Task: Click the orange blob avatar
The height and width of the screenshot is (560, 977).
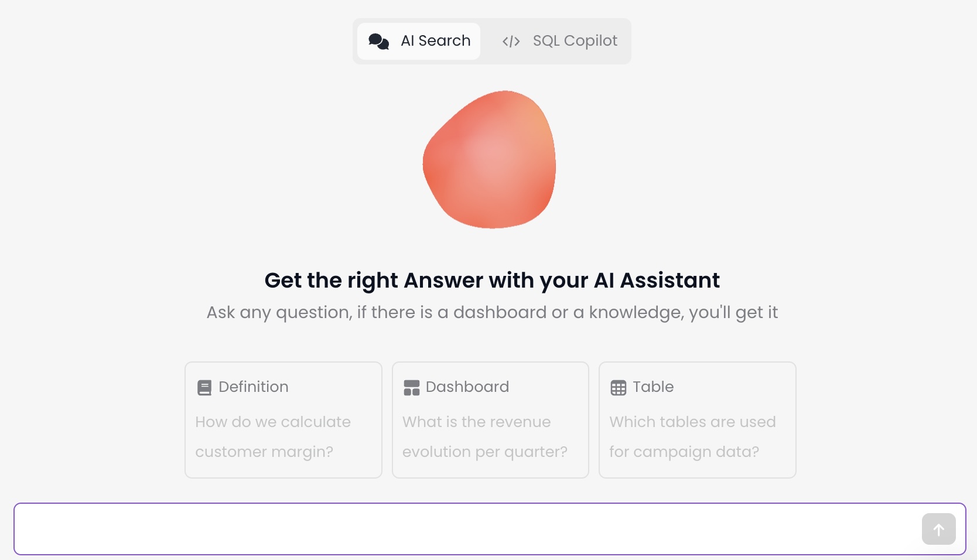Action: [490, 159]
